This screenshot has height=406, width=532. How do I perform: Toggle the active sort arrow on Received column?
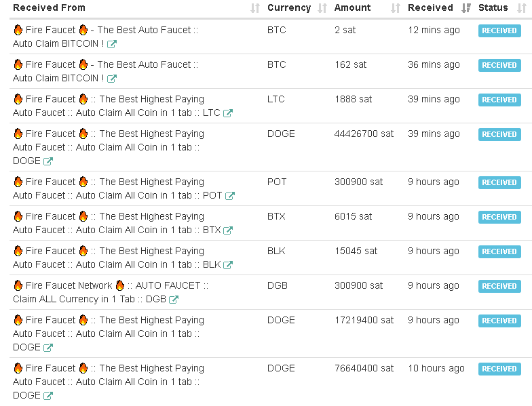point(466,8)
